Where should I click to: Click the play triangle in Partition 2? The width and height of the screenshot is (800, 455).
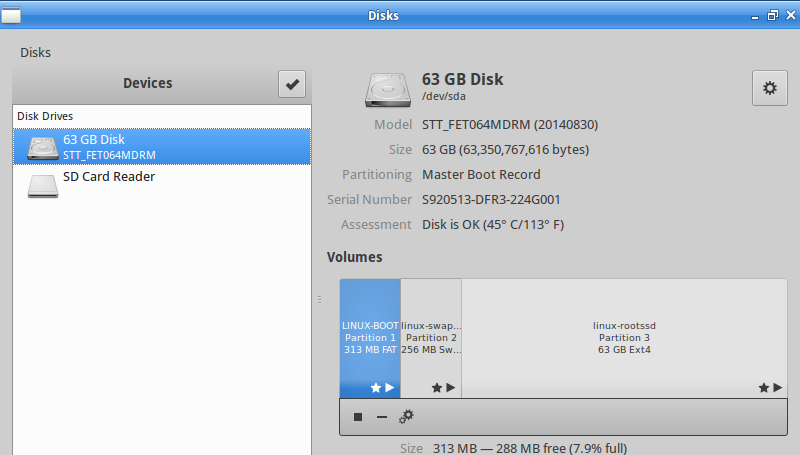[451, 388]
